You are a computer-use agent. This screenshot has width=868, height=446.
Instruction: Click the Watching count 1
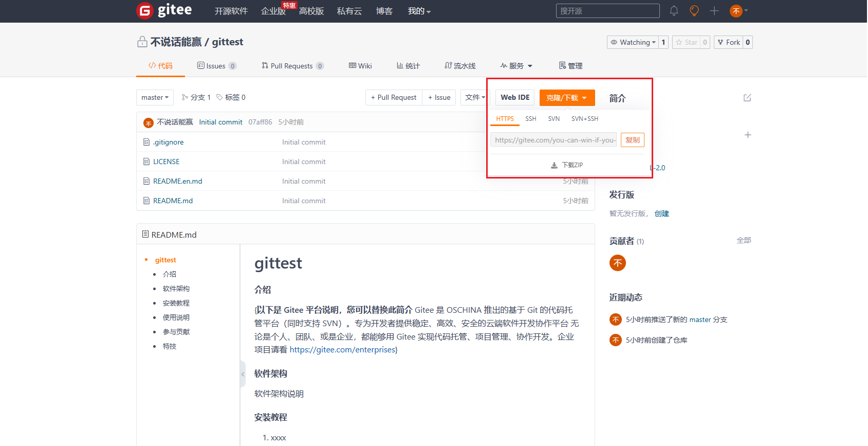point(663,42)
